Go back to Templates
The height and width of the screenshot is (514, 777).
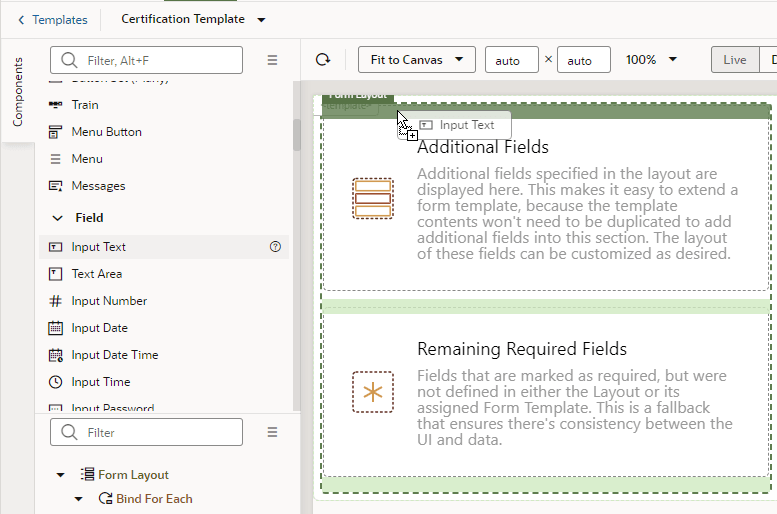52,20
